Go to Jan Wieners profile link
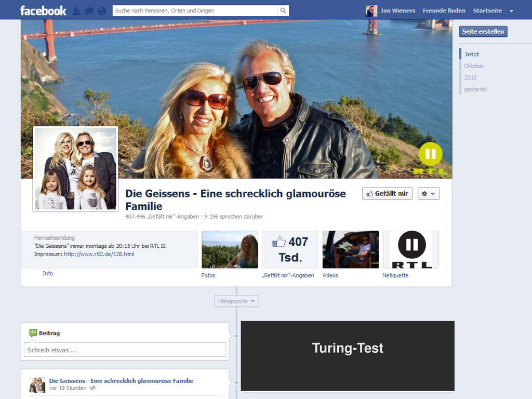Screen dimensions: 532x399 point(397,11)
